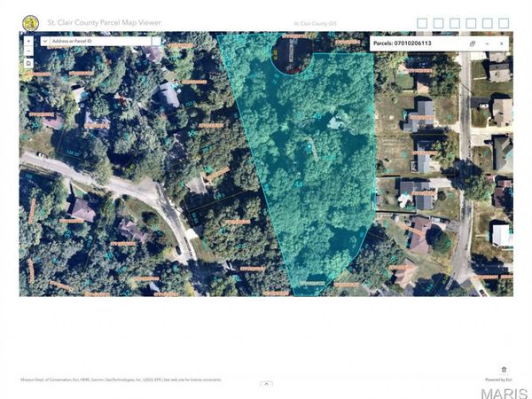Expand the bottom attribute table panel
Viewport: 532px width, 399px height.
(266, 384)
